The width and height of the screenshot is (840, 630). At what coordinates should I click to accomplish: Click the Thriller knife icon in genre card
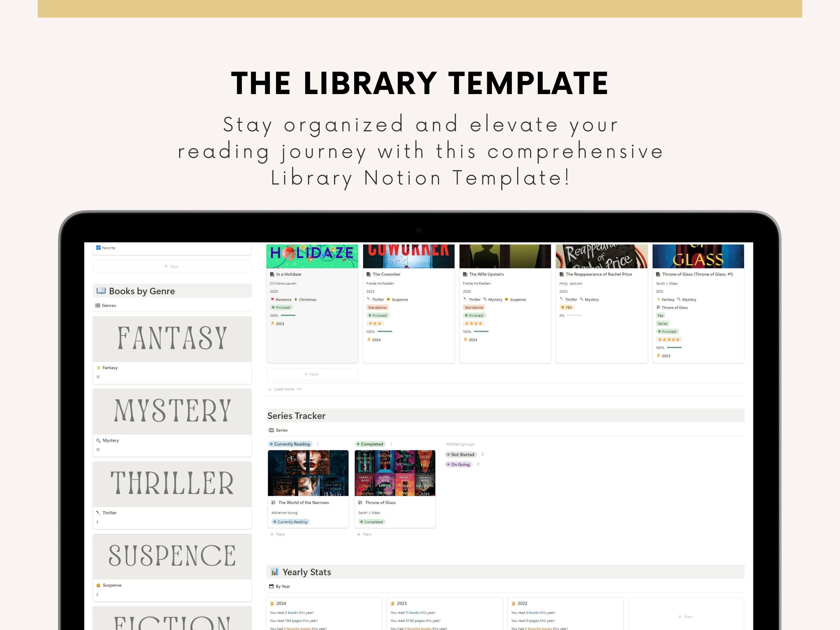click(x=98, y=513)
